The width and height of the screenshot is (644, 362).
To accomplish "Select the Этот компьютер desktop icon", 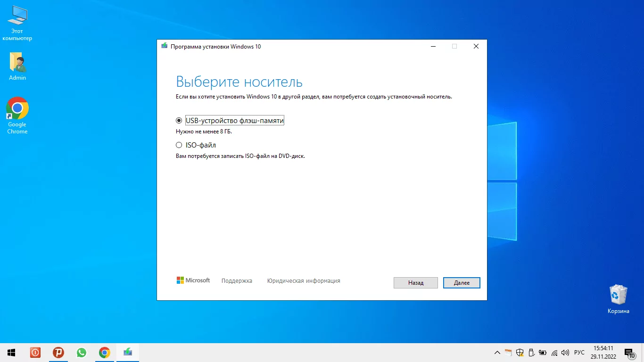I will click(x=17, y=24).
